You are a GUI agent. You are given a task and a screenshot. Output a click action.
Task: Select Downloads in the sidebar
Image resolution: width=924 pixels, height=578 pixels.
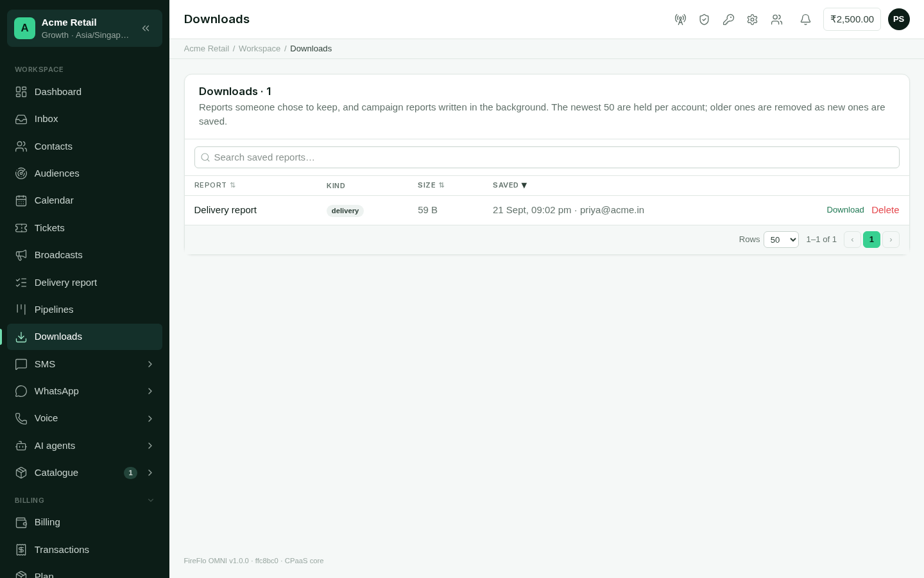85,337
